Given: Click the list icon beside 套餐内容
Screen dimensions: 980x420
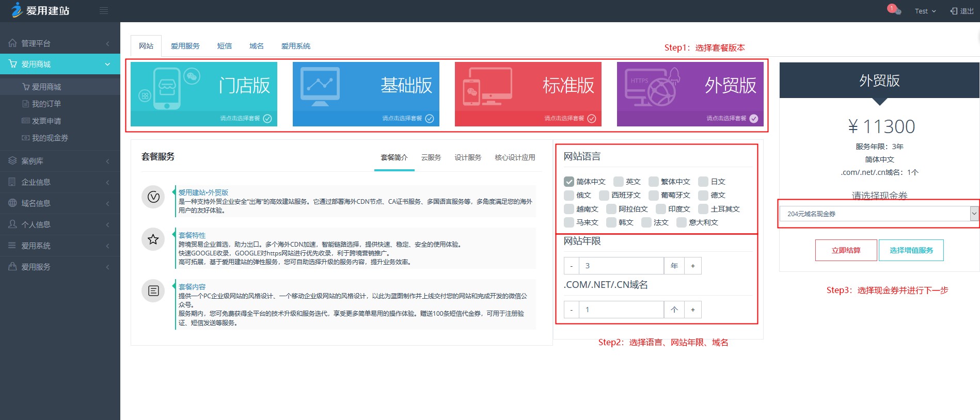Looking at the screenshot, I should (x=153, y=291).
